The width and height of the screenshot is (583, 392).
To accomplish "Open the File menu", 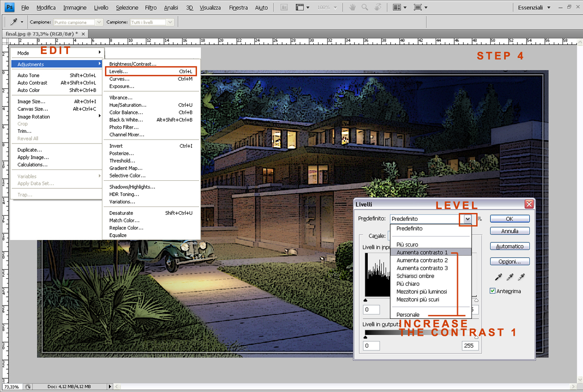I will click(25, 8).
